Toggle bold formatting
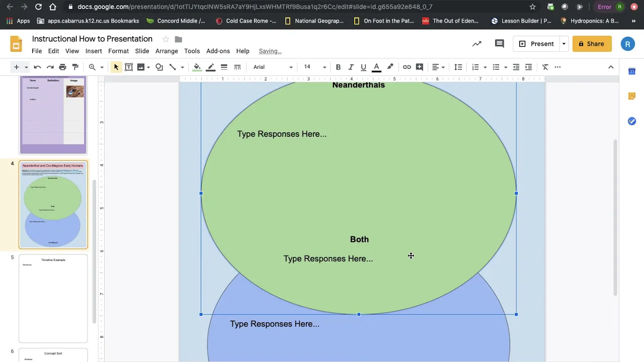 coord(338,67)
